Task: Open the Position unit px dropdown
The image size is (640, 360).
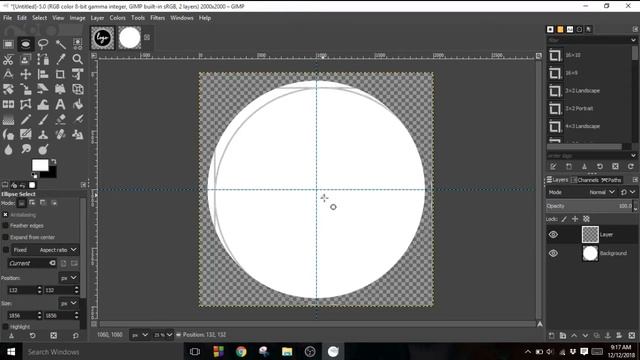Action: click(x=68, y=278)
